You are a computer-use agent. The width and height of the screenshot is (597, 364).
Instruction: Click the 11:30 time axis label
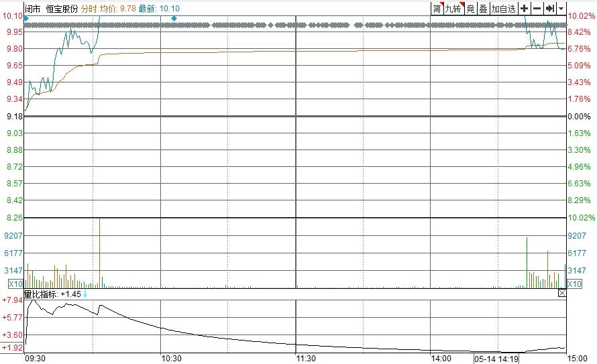(306, 358)
